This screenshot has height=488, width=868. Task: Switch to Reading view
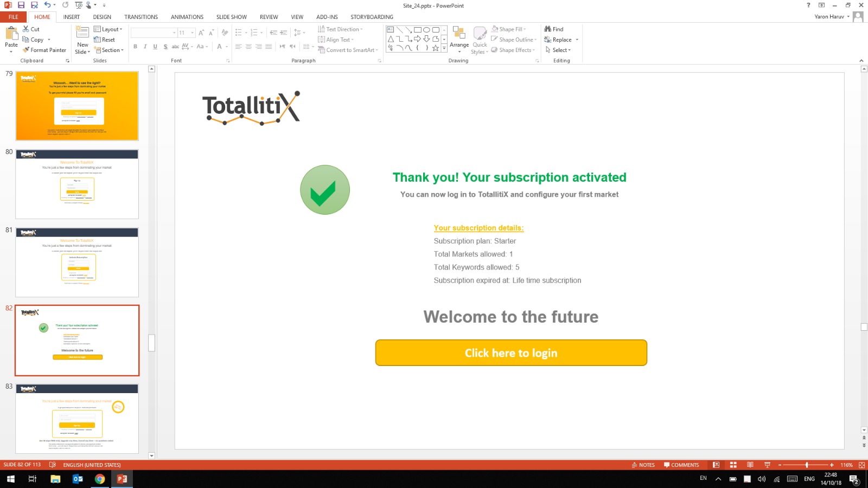coord(750,465)
